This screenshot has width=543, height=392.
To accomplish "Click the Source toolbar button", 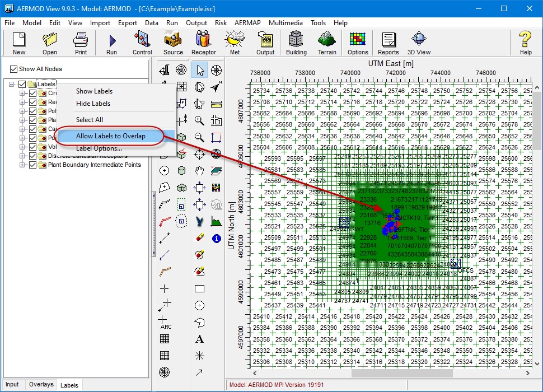I will [x=173, y=43].
